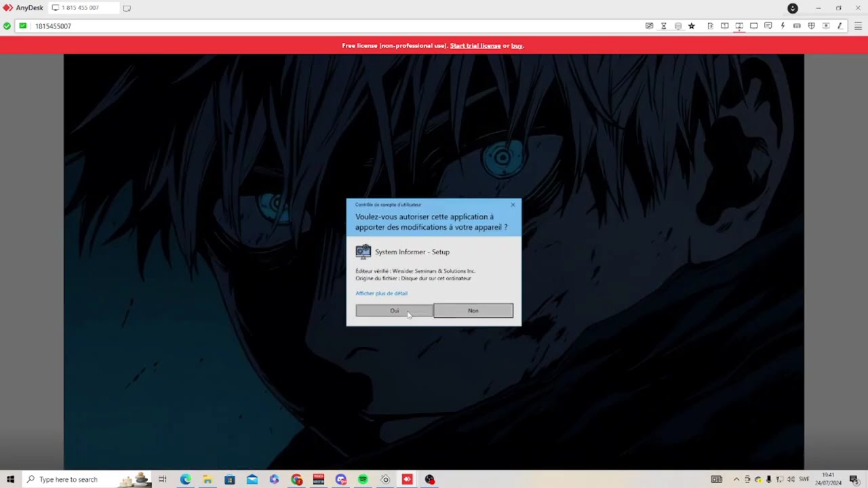Click the System Informer setup icon in the dialog
The image size is (868, 488).
click(x=363, y=251)
